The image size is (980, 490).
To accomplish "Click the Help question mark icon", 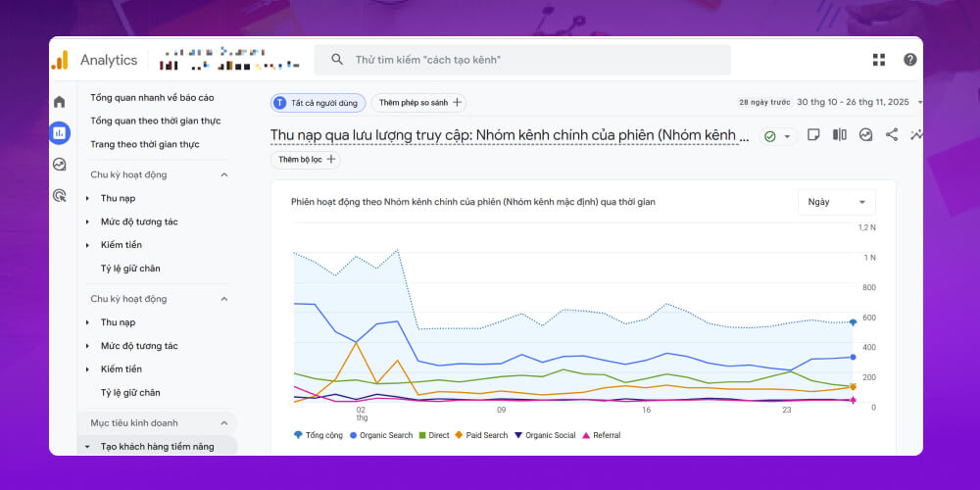I will (910, 60).
